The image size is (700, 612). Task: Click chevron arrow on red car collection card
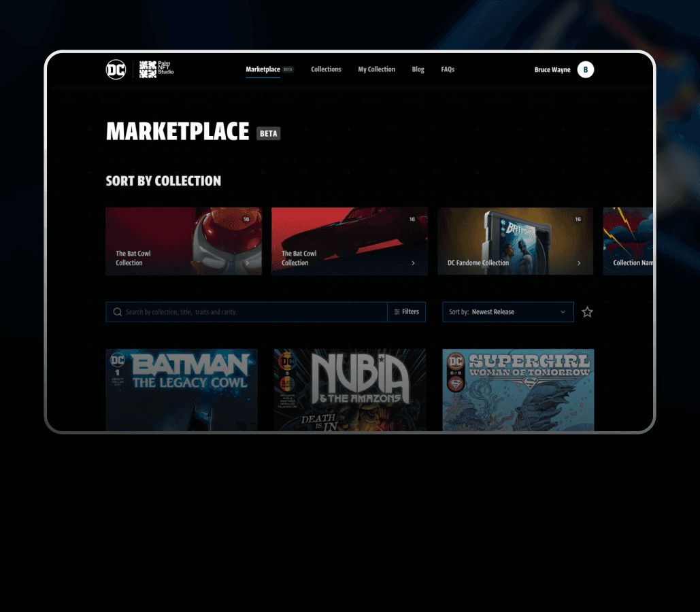pyautogui.click(x=413, y=263)
